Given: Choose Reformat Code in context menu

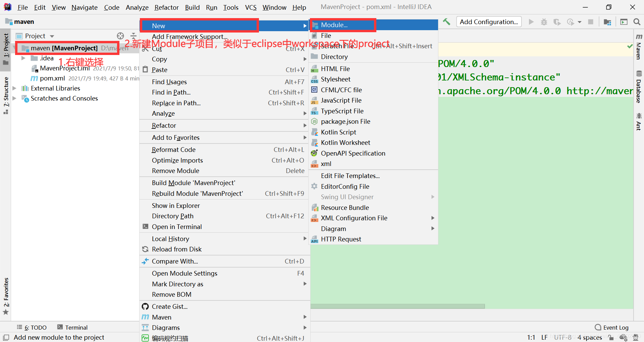Looking at the screenshot, I should (224, 150).
